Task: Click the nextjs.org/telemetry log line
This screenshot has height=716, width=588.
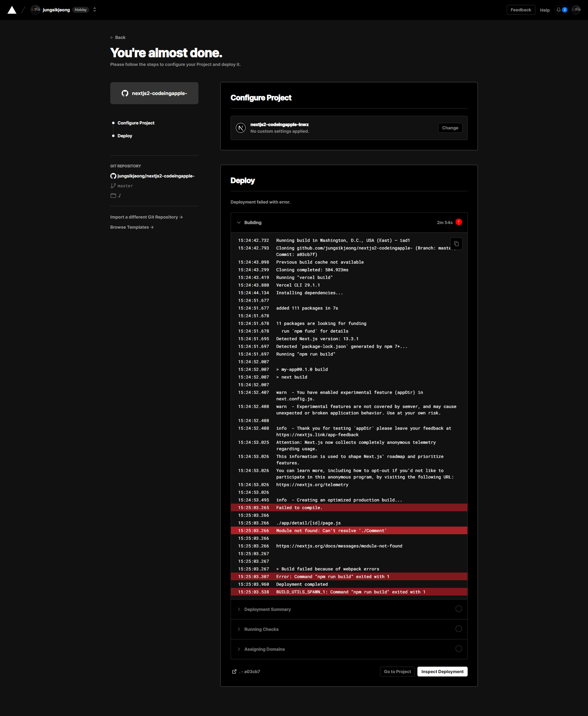Action: pyautogui.click(x=349, y=485)
